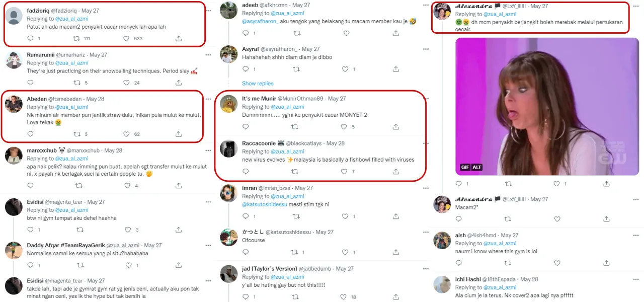Image resolution: width=644 pixels, height=302 pixels.
Task: Share Raccacoonie's tweet
Action: pyautogui.click(x=396, y=172)
